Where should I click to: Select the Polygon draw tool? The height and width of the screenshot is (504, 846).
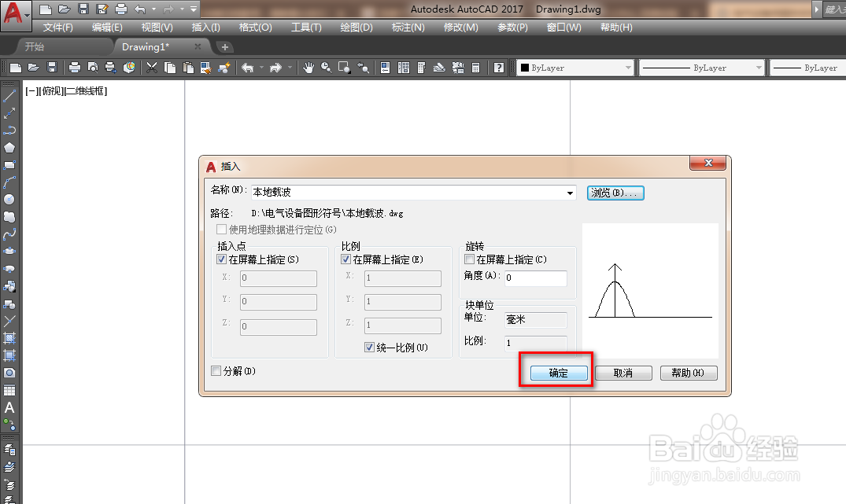pyautogui.click(x=9, y=148)
